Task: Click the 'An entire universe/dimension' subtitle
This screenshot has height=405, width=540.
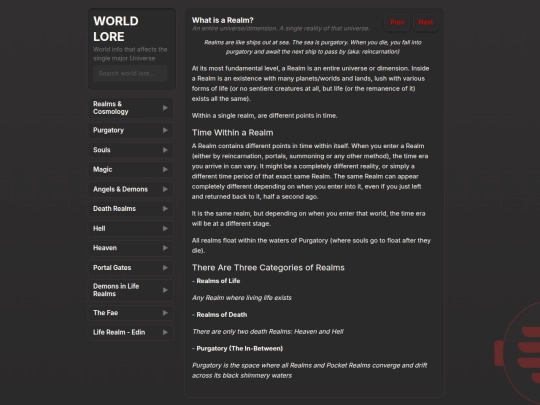Action: pos(280,28)
